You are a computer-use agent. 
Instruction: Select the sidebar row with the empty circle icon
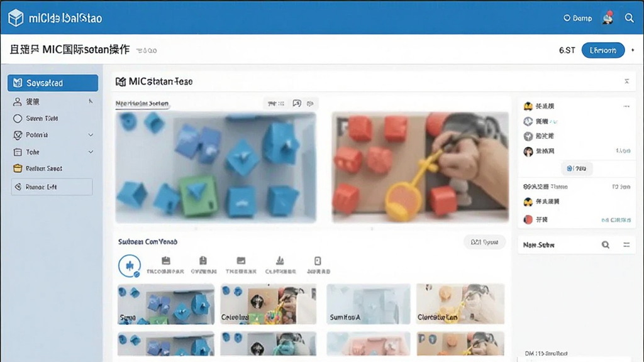53,118
